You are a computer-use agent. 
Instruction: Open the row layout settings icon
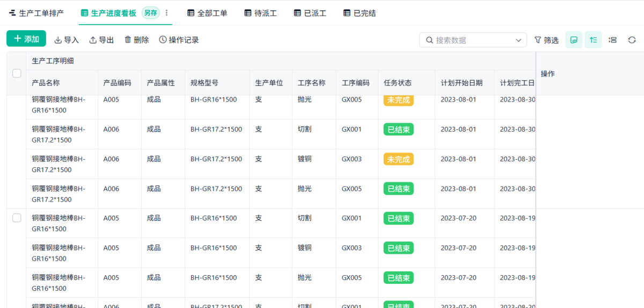pyautogui.click(x=612, y=40)
